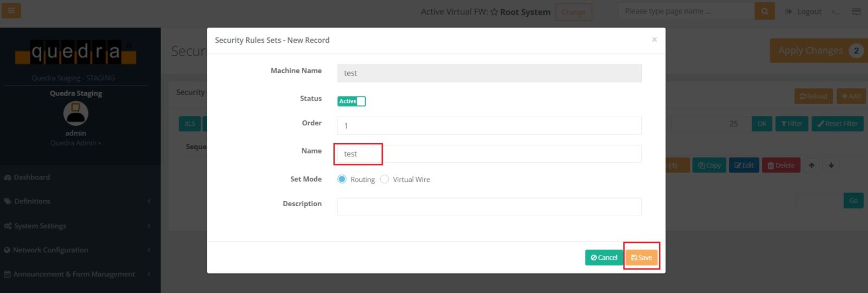This screenshot has height=293, width=868.
Task: Select the Routing set mode
Action: 342,180
